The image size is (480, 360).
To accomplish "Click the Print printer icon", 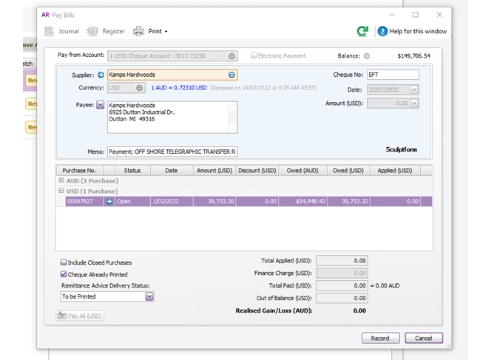I will 138,31.
